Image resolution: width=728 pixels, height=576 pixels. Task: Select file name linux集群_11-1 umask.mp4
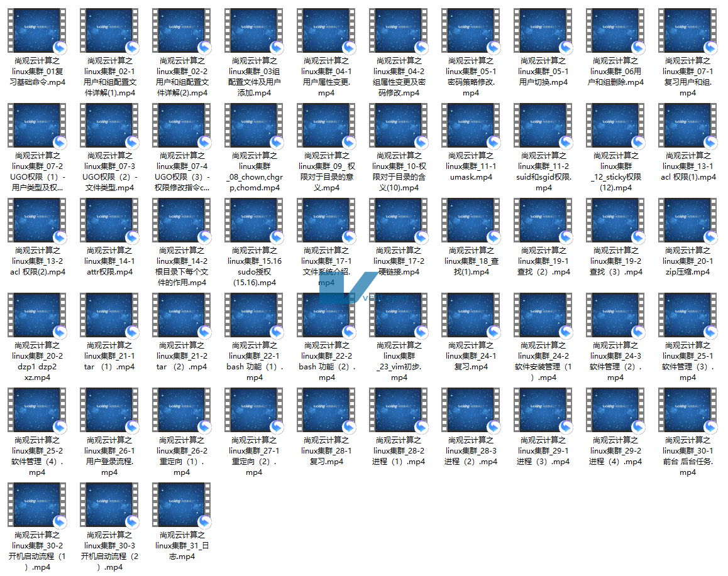[471, 166]
